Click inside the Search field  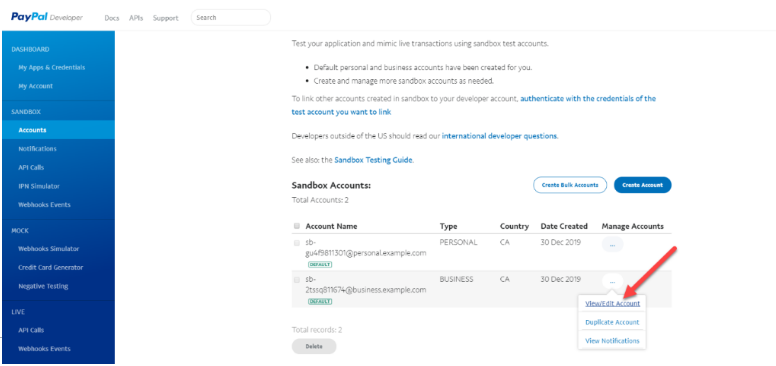tap(231, 17)
